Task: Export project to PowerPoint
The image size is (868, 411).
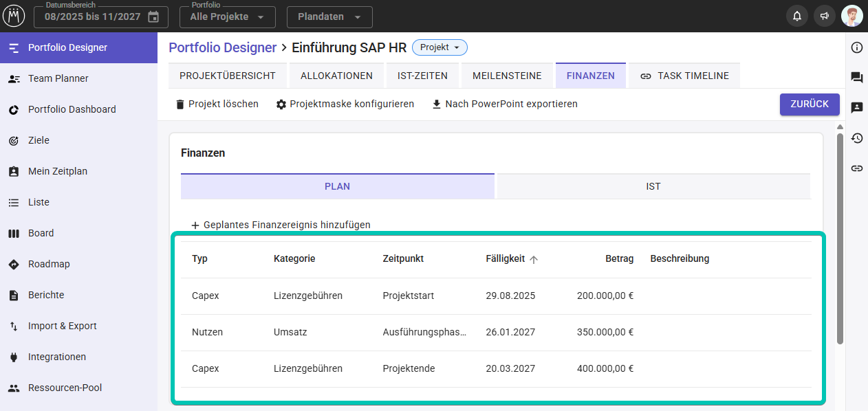Action: pos(504,104)
